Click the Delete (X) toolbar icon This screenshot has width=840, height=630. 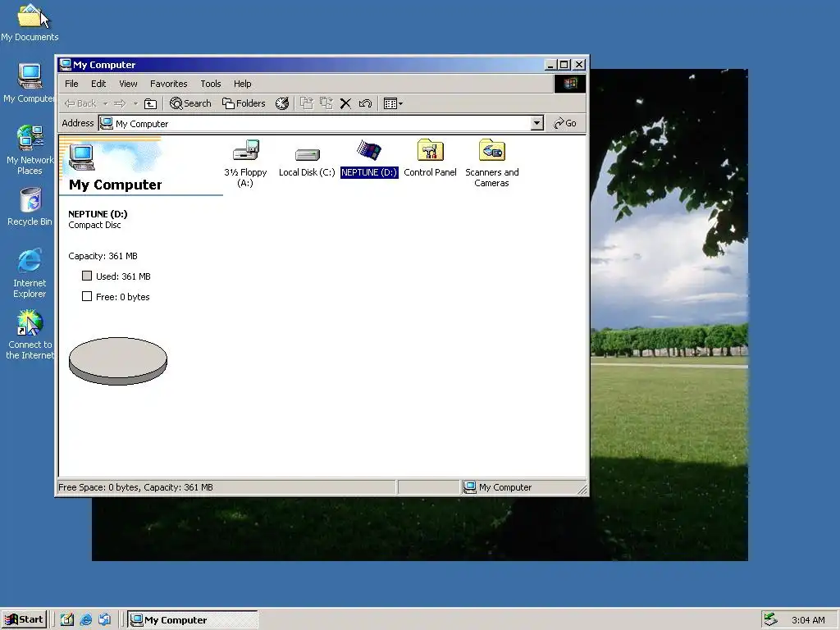pyautogui.click(x=345, y=103)
